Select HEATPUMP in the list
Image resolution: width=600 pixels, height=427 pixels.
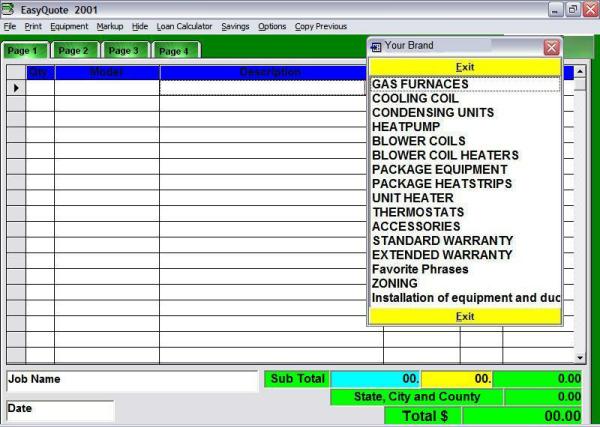[x=465, y=127]
